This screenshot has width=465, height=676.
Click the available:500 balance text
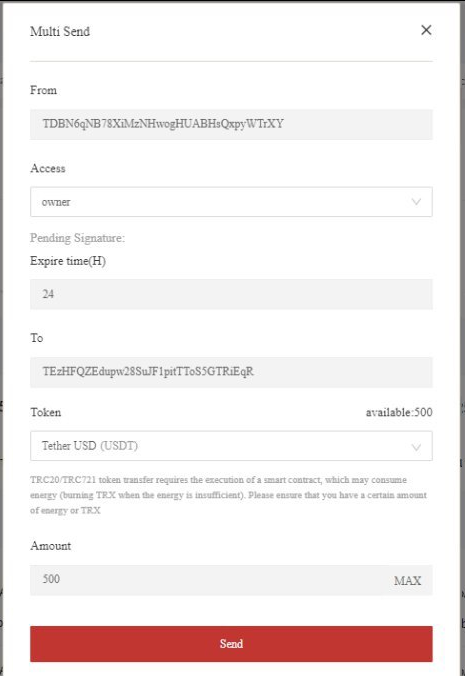point(399,413)
